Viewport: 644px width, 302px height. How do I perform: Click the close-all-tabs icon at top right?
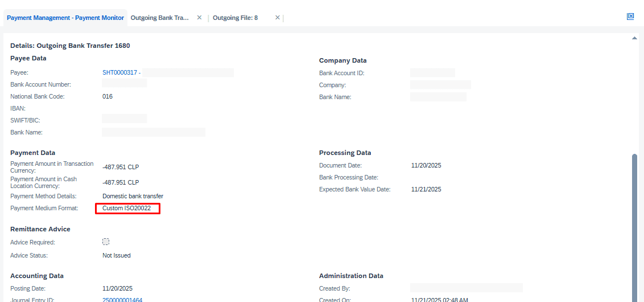[630, 17]
